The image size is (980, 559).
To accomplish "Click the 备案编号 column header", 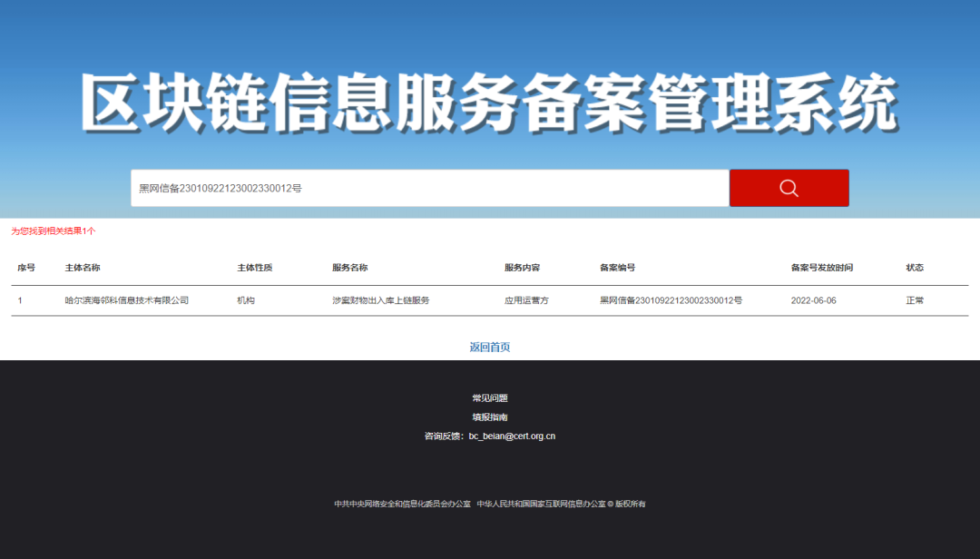I will (617, 268).
